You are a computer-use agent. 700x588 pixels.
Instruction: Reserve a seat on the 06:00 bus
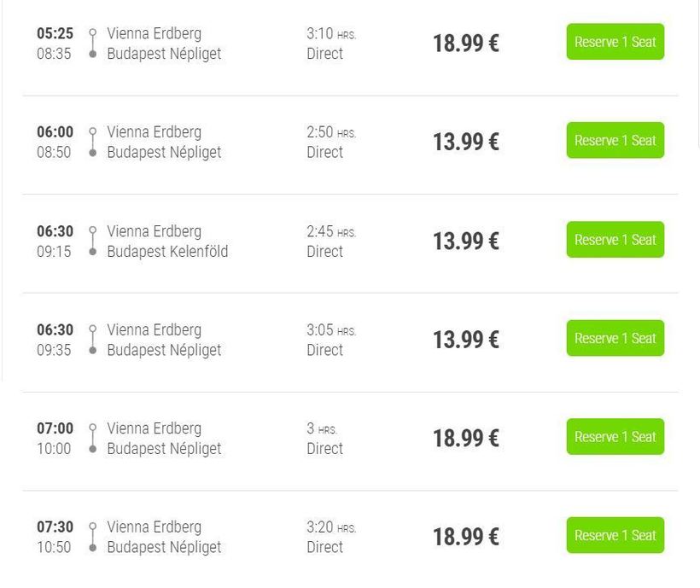615,141
